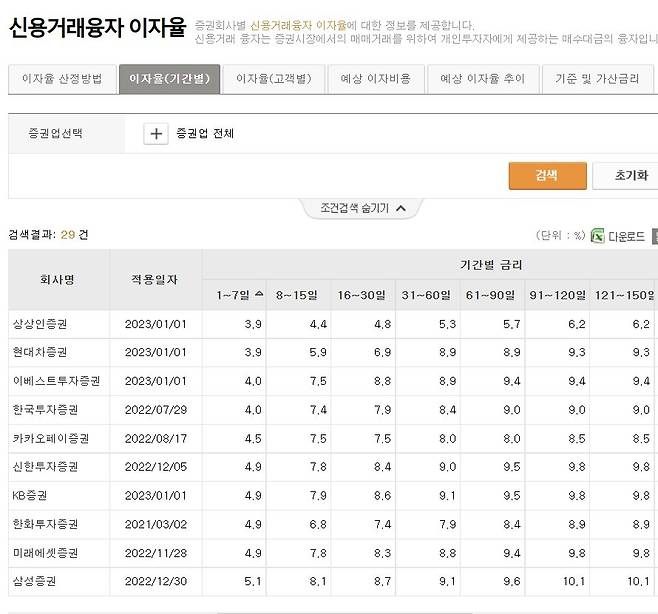
Task: Click the 증권업 전체 label
Action: [205, 133]
